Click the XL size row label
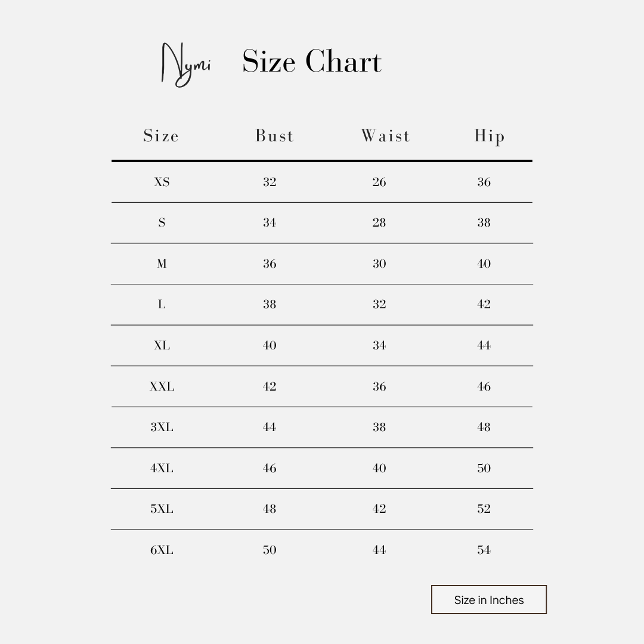Screen dimensions: 644x644 (x=162, y=345)
